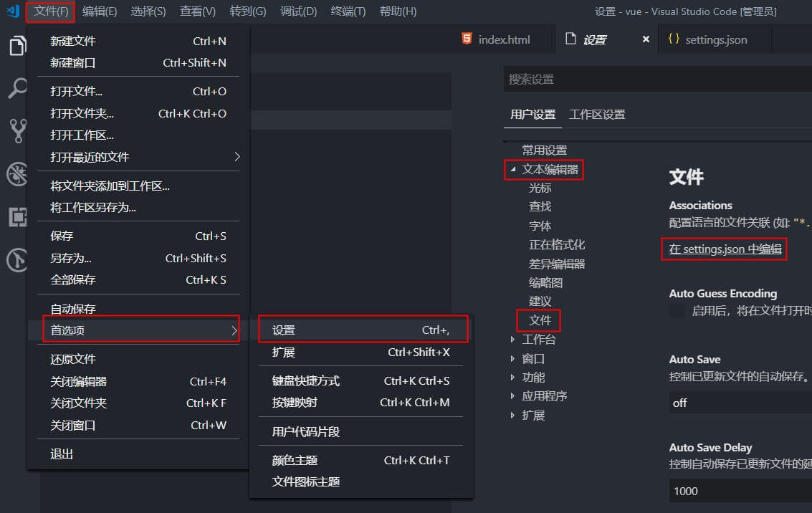Click the 在 settings.json 中编辑 link
The image size is (812, 513).
723,249
